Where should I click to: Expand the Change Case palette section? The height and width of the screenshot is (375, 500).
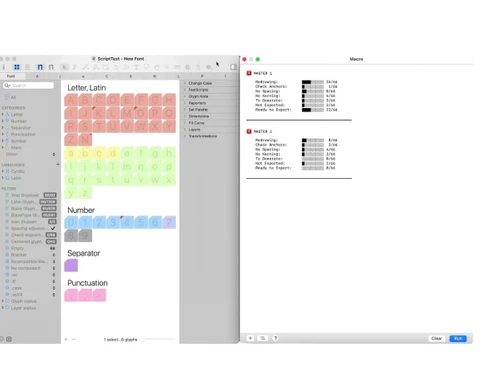click(185, 83)
